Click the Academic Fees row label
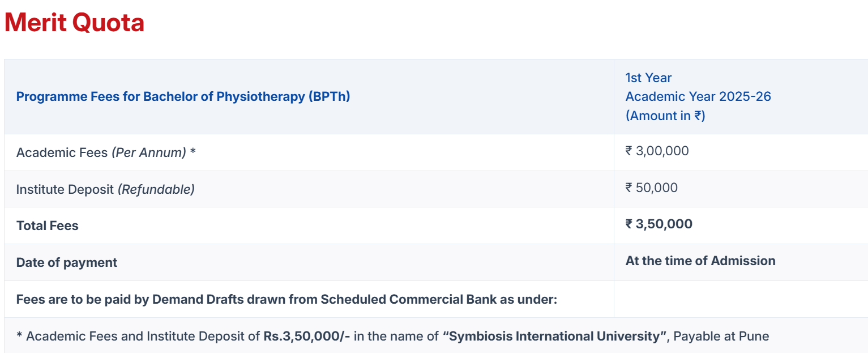This screenshot has width=868, height=353. pos(62,152)
